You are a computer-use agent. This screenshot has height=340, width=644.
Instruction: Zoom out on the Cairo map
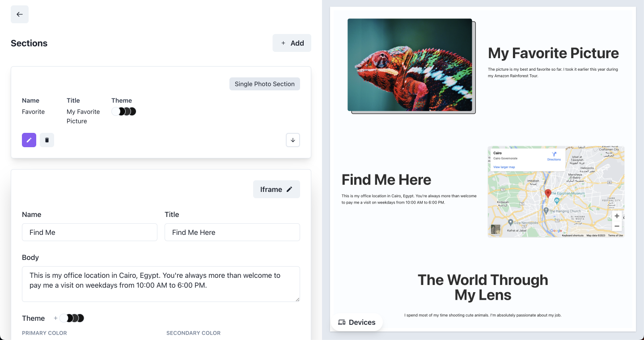(x=617, y=226)
